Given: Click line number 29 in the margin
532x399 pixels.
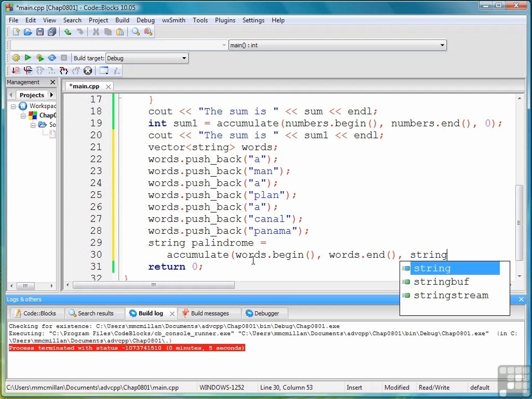Looking at the screenshot, I should pyautogui.click(x=96, y=243).
